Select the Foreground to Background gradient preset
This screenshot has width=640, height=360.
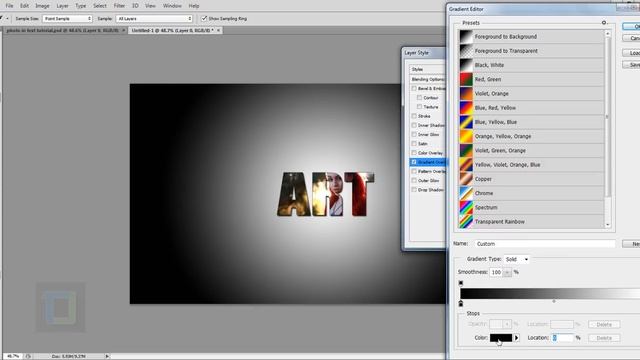(x=531, y=37)
